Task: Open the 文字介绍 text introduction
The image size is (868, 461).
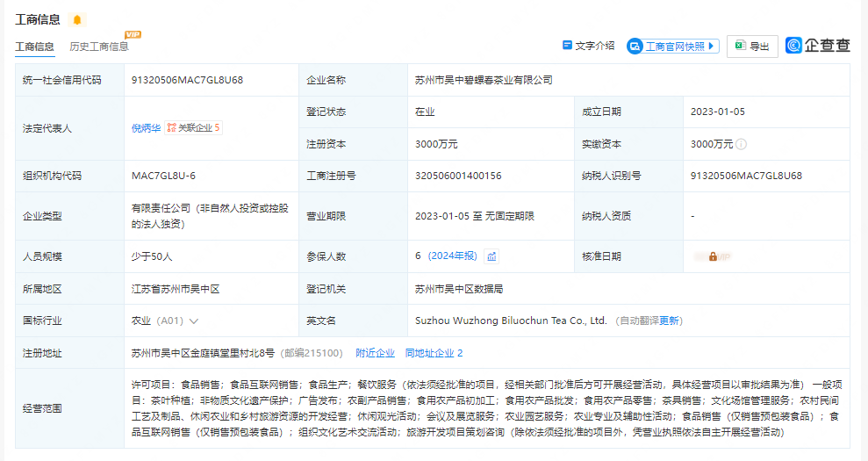Action: coord(588,46)
